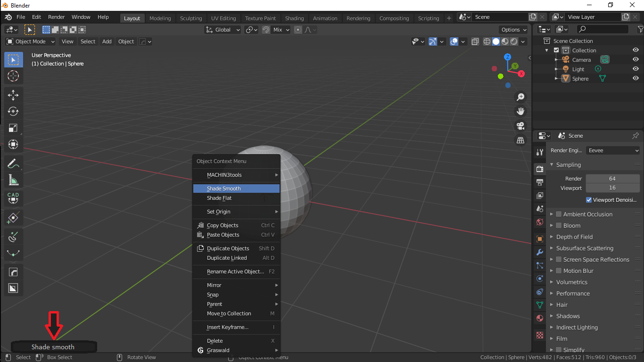Click Delete in the context menu
Viewport: 644px width, 362px height.
click(x=236, y=341)
